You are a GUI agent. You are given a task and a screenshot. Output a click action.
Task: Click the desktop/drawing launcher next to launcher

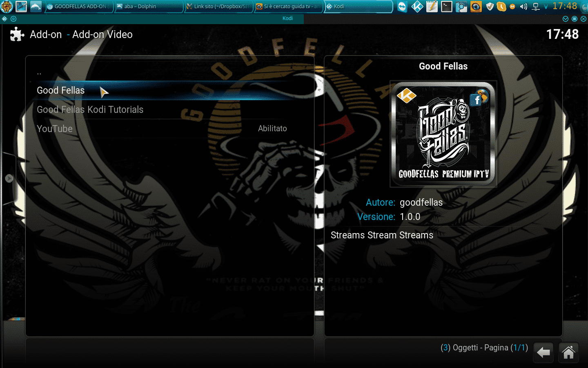pyautogui.click(x=21, y=6)
